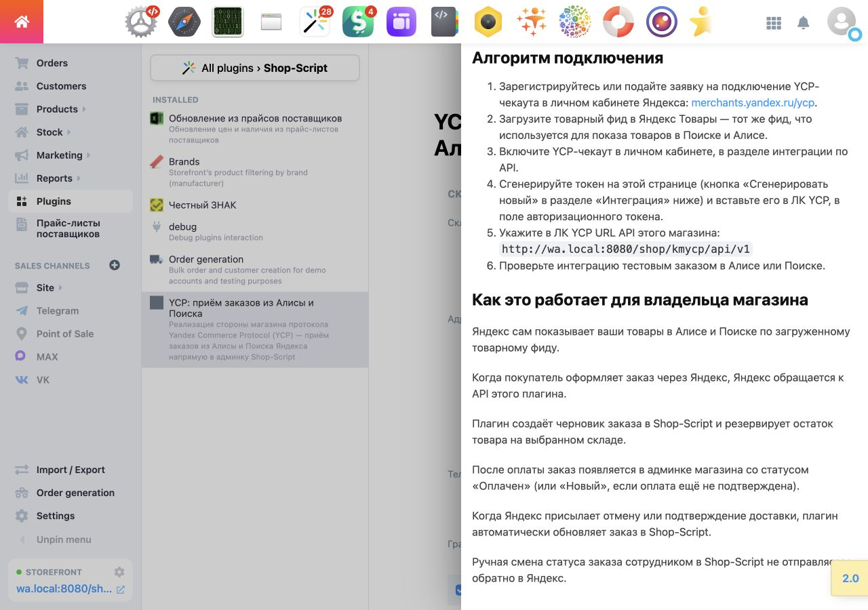Open the user profile avatar
Viewport: 868px width, 610px height.
coord(842,22)
